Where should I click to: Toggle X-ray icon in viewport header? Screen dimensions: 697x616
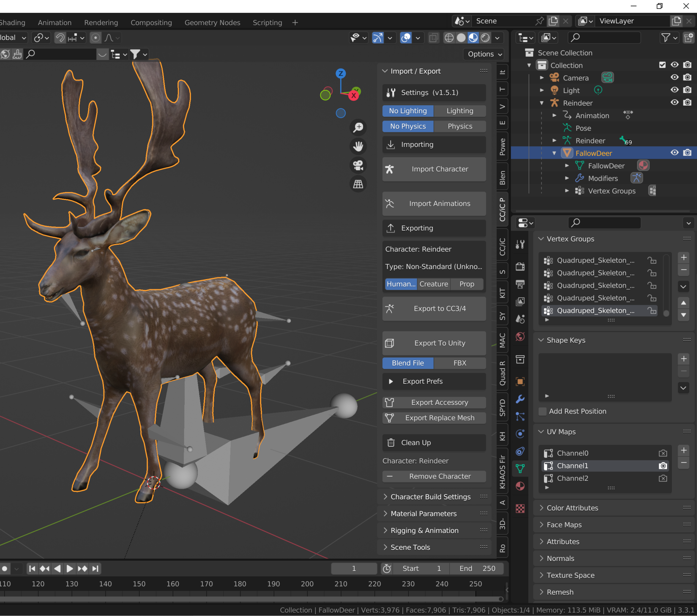point(434,38)
